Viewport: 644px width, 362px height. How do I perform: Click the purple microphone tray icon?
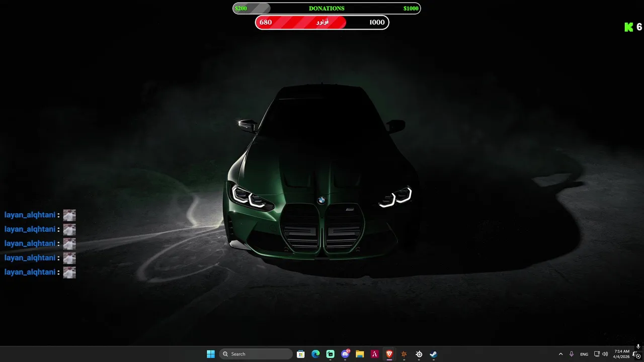(572, 354)
